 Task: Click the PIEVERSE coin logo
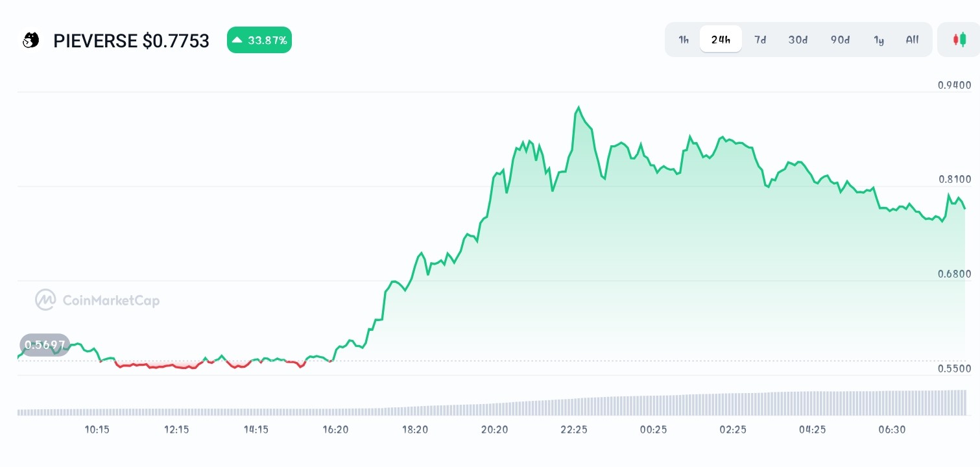click(30, 41)
